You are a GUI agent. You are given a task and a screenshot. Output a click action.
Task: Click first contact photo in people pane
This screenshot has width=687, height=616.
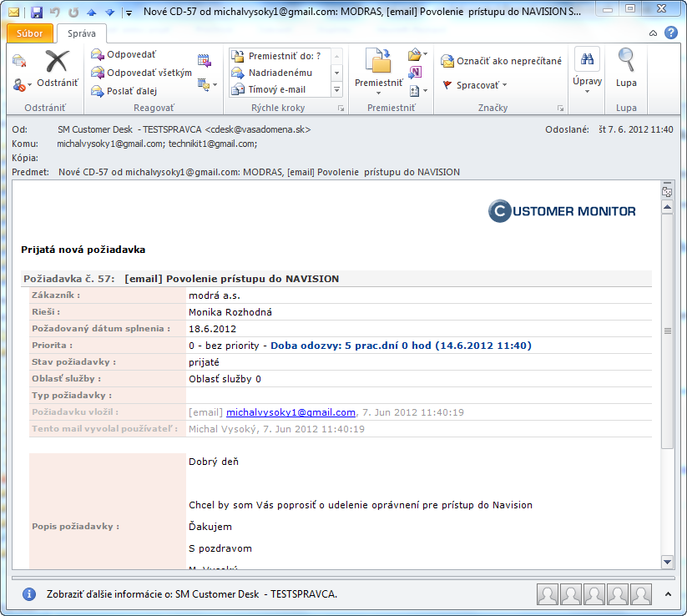tap(548, 594)
